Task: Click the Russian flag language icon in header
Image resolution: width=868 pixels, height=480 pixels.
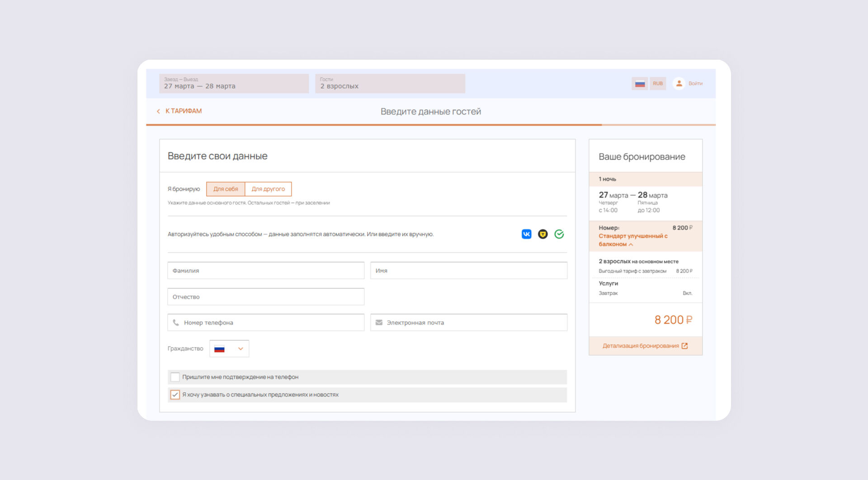Action: (639, 84)
